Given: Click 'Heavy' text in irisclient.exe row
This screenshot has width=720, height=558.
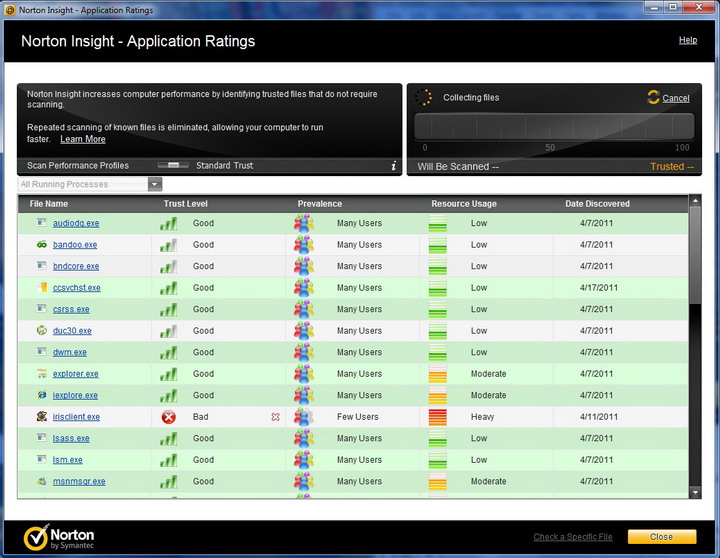Looking at the screenshot, I should (x=482, y=417).
